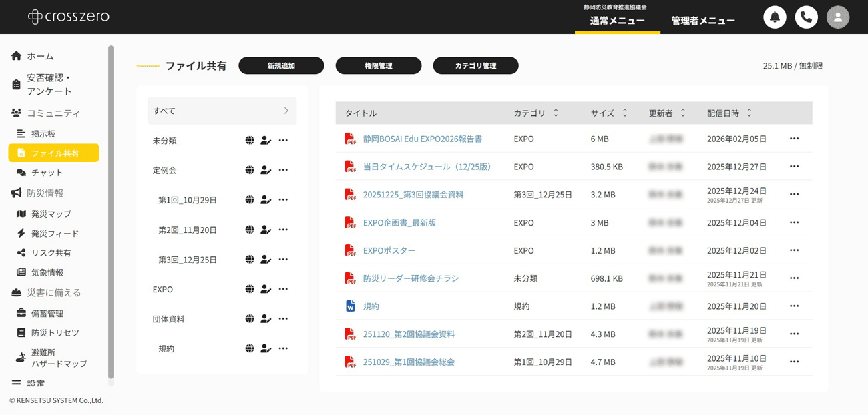Sort file list by 配信日時 column
The height and width of the screenshot is (415, 868).
point(749,113)
